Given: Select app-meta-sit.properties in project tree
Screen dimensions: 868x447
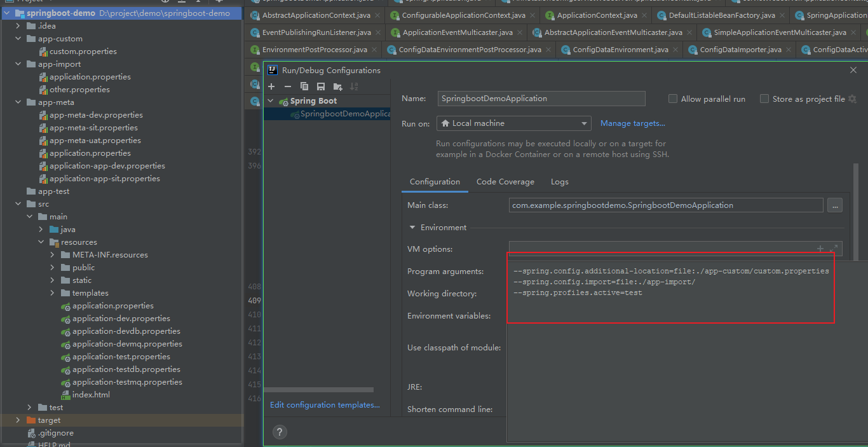Looking at the screenshot, I should point(93,128).
